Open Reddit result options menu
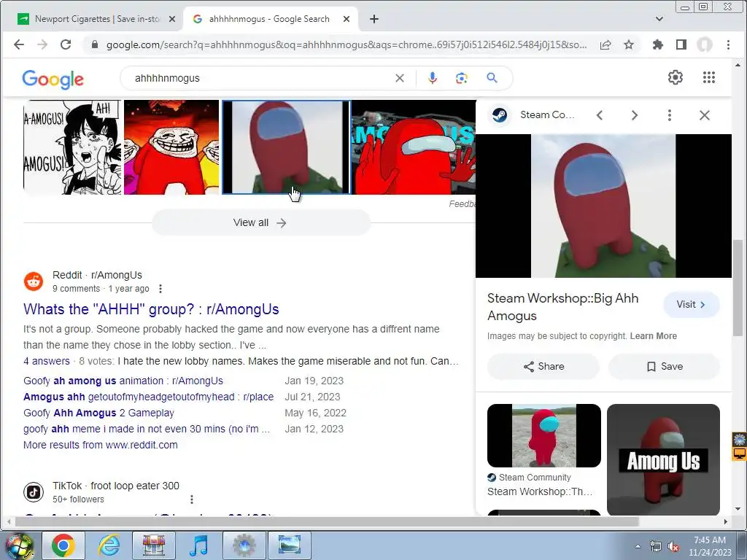 click(x=160, y=289)
